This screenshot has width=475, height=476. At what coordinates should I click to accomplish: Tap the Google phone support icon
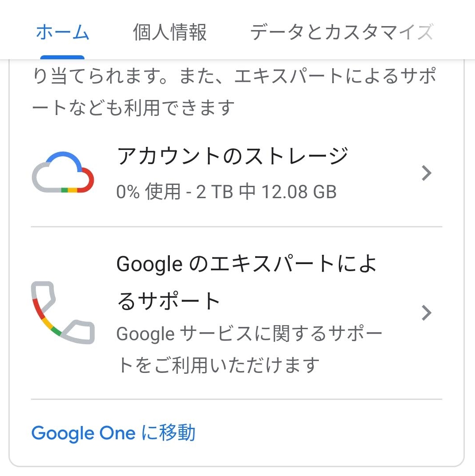[x=63, y=313]
